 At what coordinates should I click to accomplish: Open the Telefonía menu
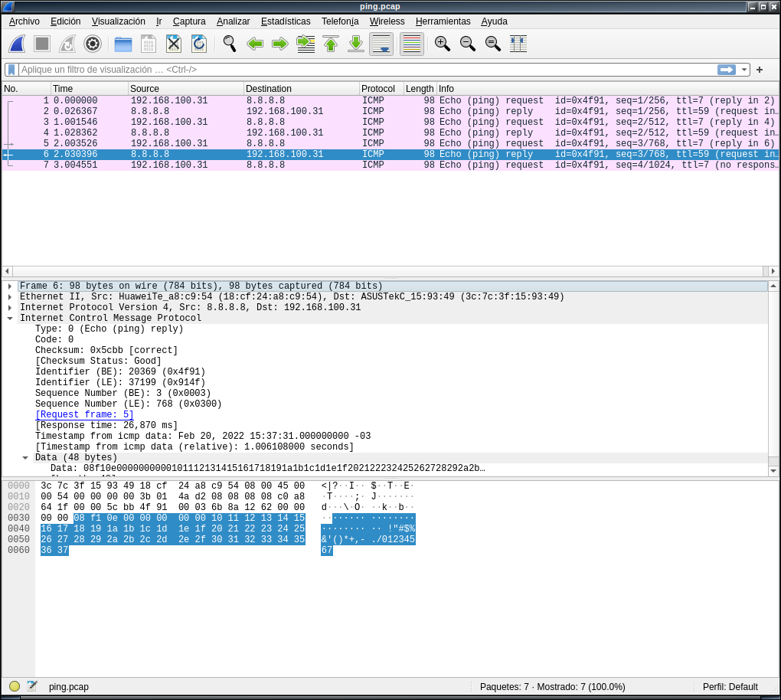340,21
